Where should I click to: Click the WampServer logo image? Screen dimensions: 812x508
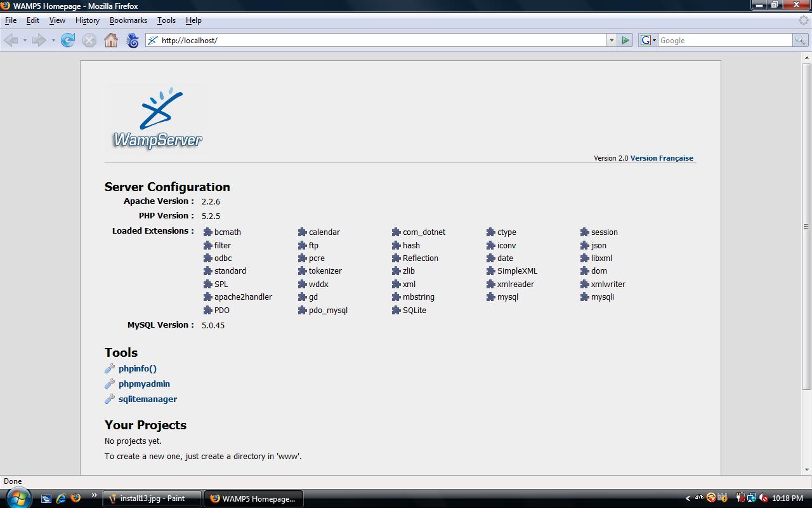[x=157, y=119]
